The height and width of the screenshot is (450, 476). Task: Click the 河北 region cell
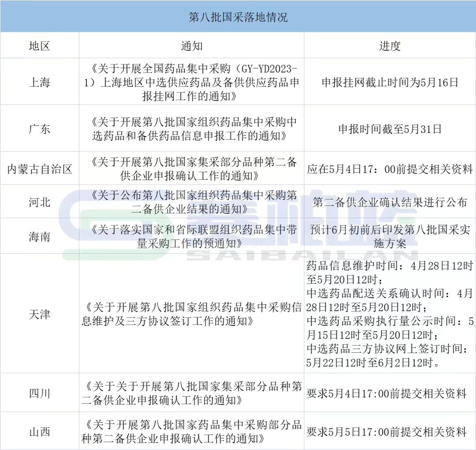pos(40,202)
